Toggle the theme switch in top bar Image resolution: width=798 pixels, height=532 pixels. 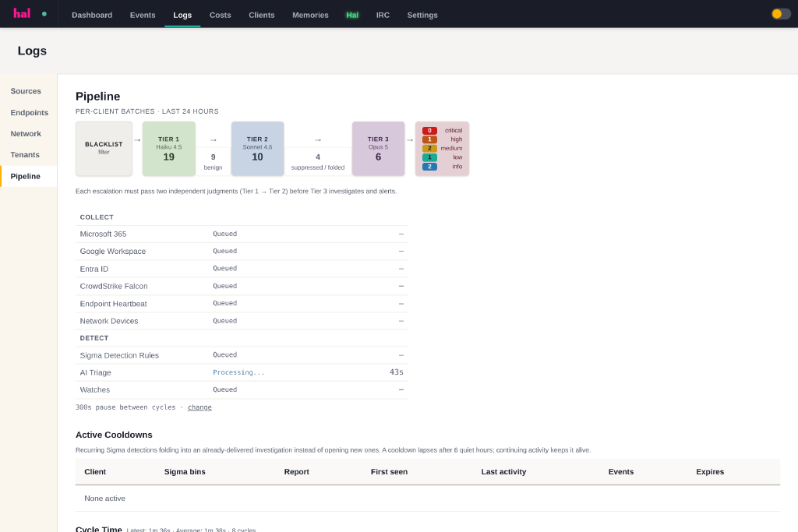[781, 14]
